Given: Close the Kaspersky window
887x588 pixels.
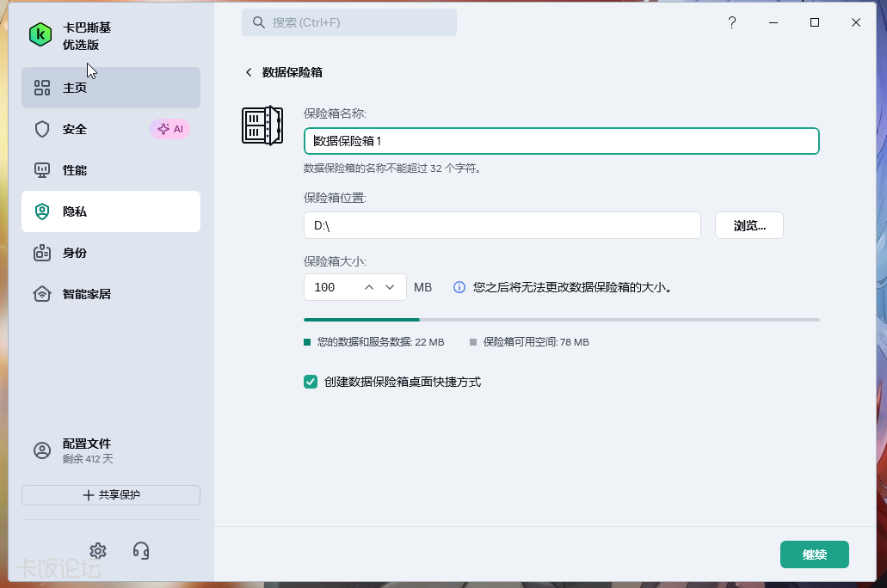Looking at the screenshot, I should (856, 22).
